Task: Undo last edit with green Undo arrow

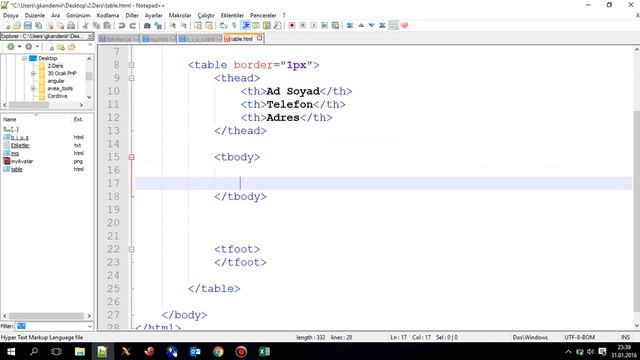Action: click(x=122, y=26)
